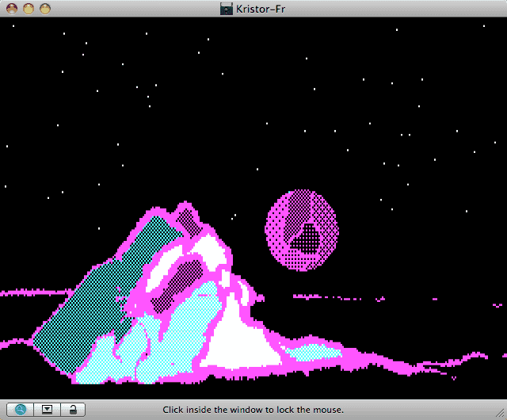Screen dimensions: 507x420
Task: Click the window's bottom-right corner grip
Action: point(500,413)
